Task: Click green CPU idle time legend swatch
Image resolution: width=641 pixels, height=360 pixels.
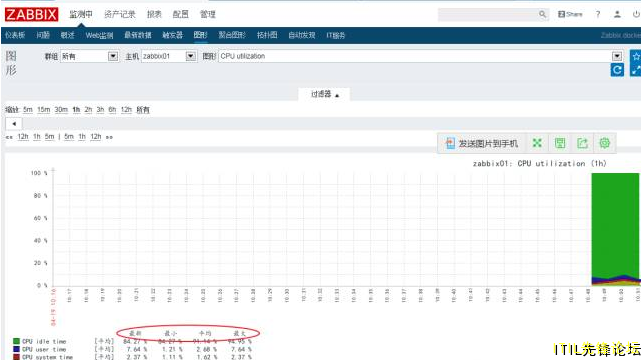Action: pos(16,341)
